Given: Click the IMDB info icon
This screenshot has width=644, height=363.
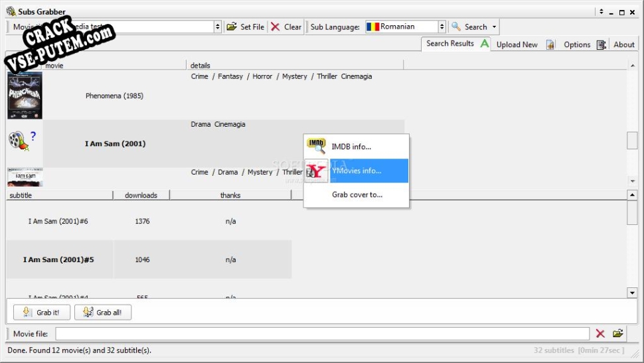Looking at the screenshot, I should tap(316, 146).
